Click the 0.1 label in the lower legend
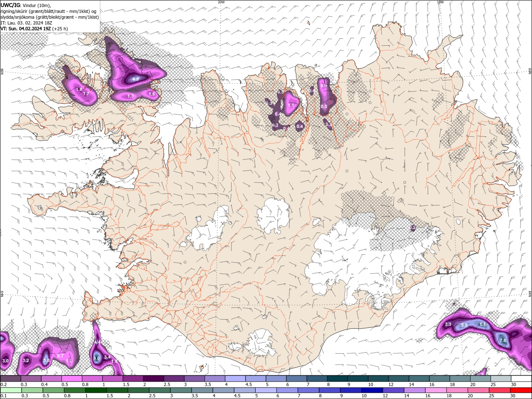The image size is (532, 399). click(x=4, y=396)
